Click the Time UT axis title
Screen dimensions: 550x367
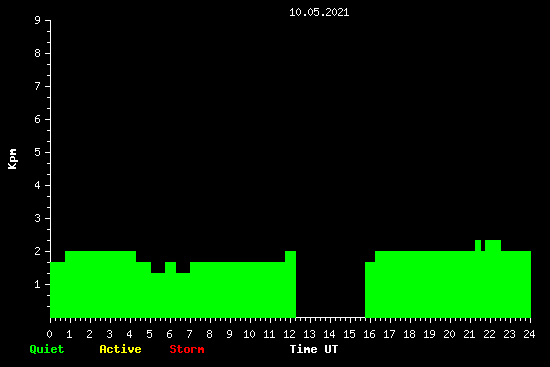coord(314,349)
